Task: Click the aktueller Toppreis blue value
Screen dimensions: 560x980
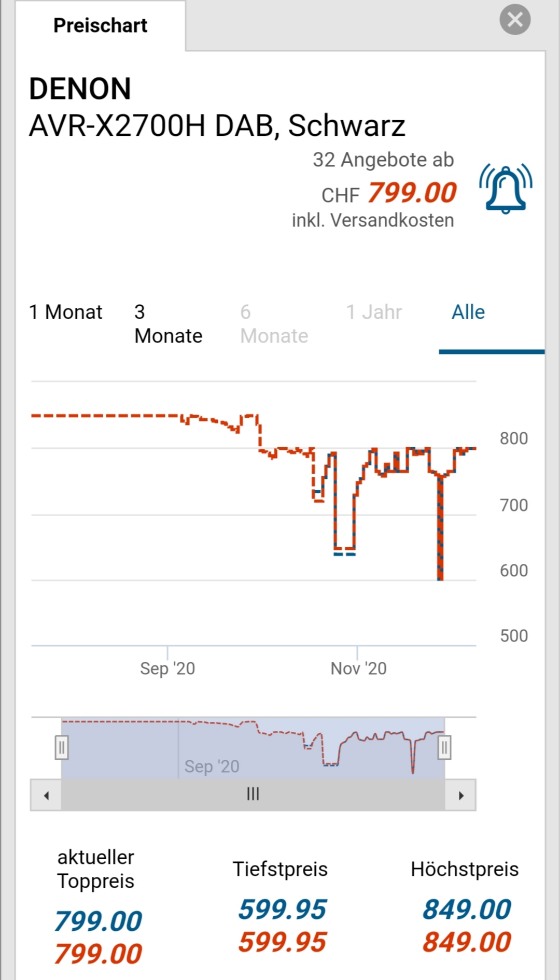Action: pos(98,921)
